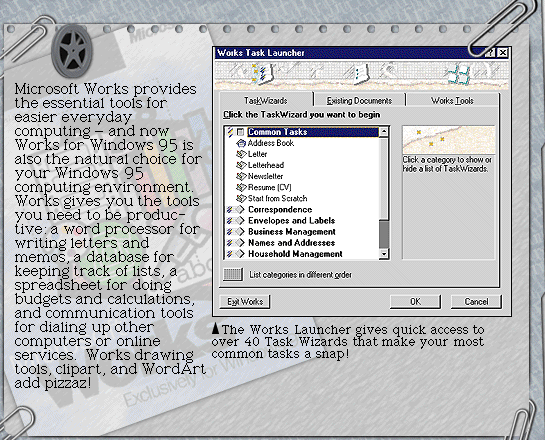Click the help question mark in title bar
The width and height of the screenshot is (545, 440).
click(490, 53)
